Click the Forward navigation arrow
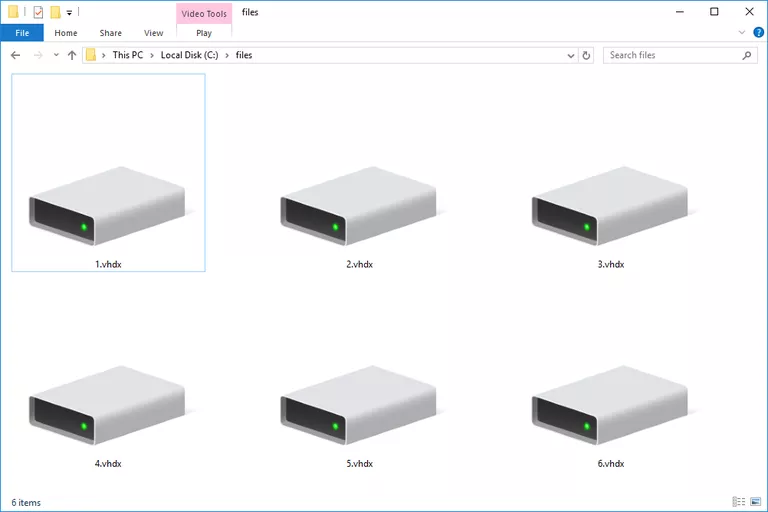768x512 pixels. point(38,55)
